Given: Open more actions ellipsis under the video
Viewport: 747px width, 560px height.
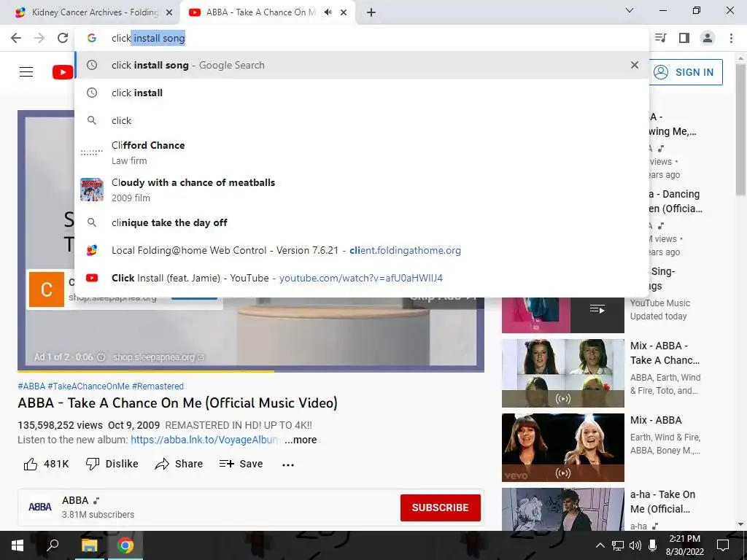Looking at the screenshot, I should [288, 464].
